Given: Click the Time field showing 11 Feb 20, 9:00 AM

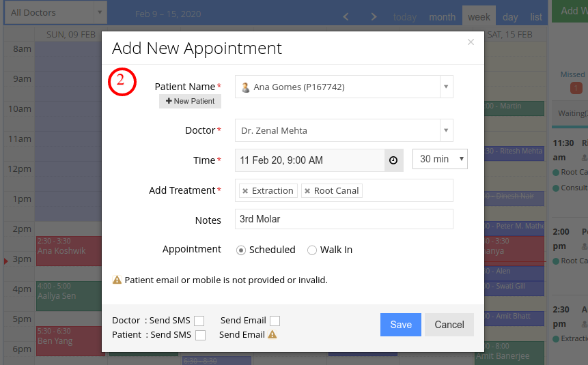Looking at the screenshot, I should [310, 160].
